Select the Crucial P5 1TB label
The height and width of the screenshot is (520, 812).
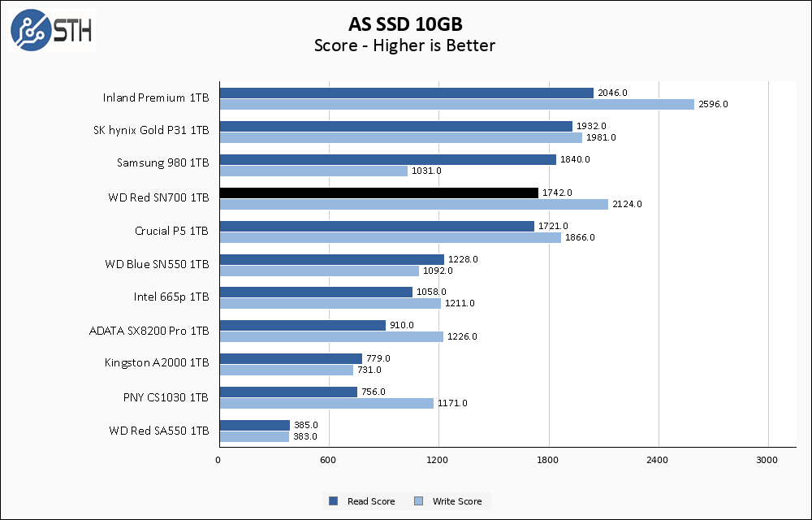[x=172, y=231]
